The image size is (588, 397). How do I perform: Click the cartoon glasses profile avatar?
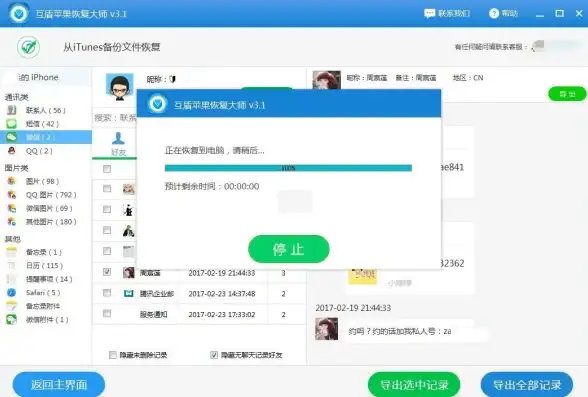[x=120, y=87]
